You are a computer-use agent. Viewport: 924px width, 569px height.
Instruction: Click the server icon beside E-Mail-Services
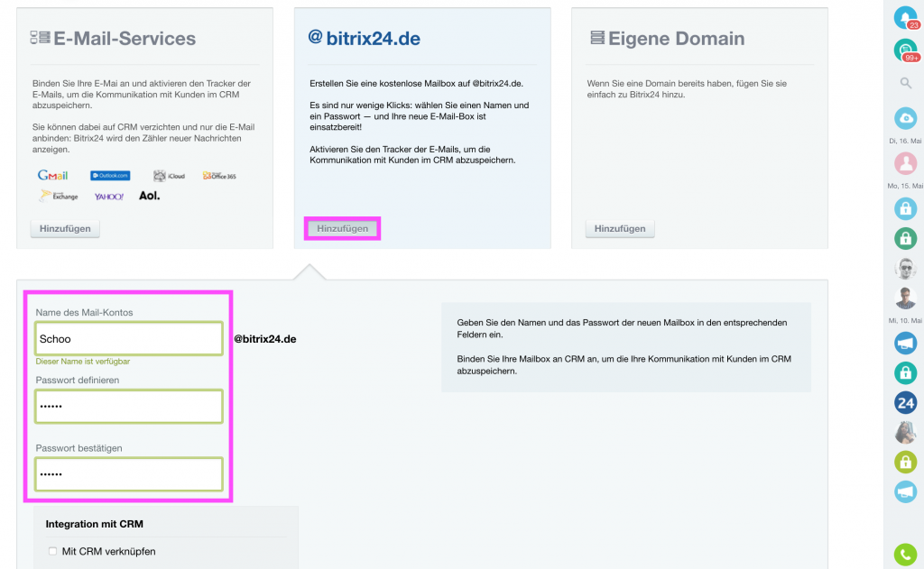40,37
